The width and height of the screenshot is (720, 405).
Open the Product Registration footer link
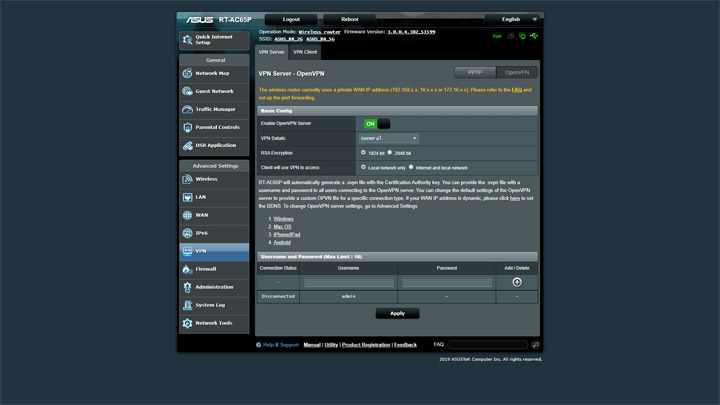click(366, 345)
